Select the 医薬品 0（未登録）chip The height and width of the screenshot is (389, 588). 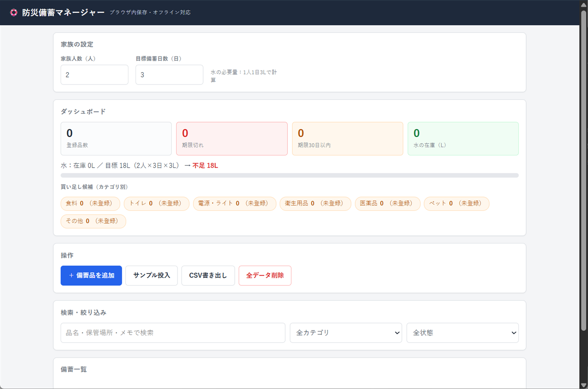(x=388, y=204)
